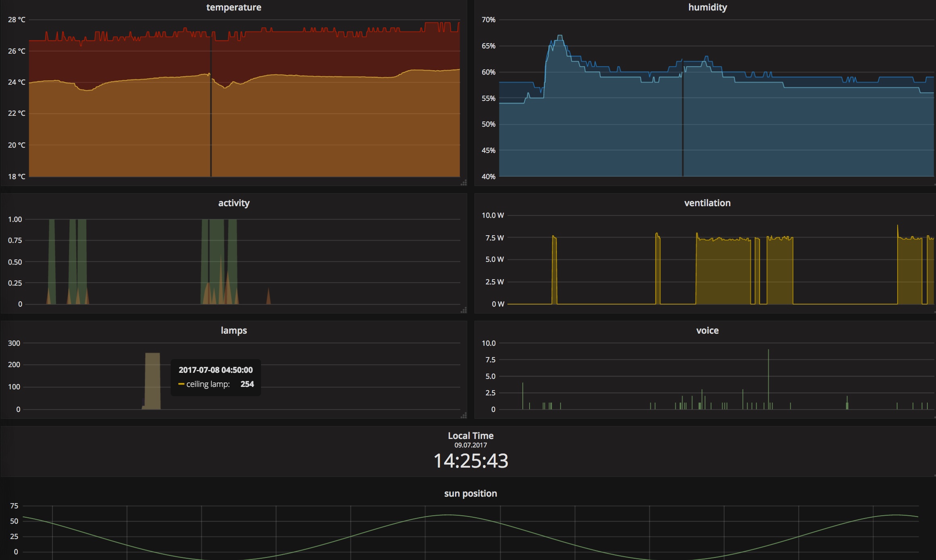Image resolution: width=936 pixels, height=560 pixels.
Task: Open the lamps panel title menu
Action: [x=234, y=330]
